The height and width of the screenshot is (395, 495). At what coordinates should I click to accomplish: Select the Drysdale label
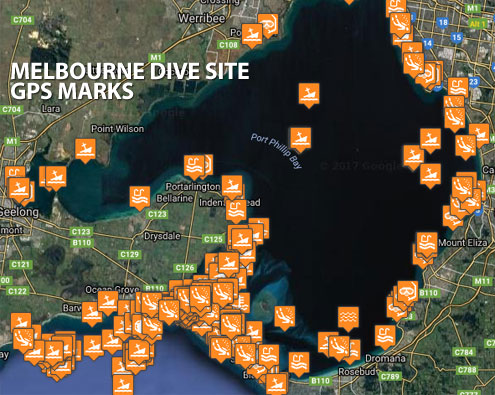[x=162, y=236]
